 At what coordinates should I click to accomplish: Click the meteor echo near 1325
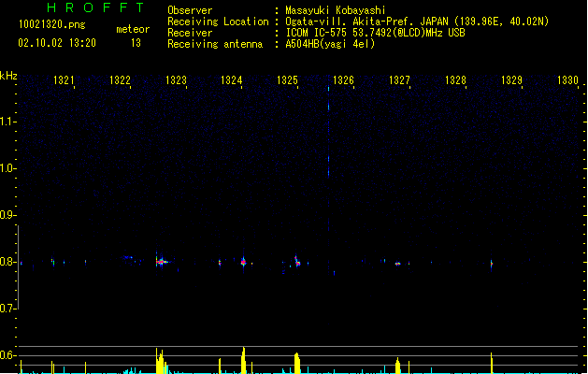coord(297,262)
